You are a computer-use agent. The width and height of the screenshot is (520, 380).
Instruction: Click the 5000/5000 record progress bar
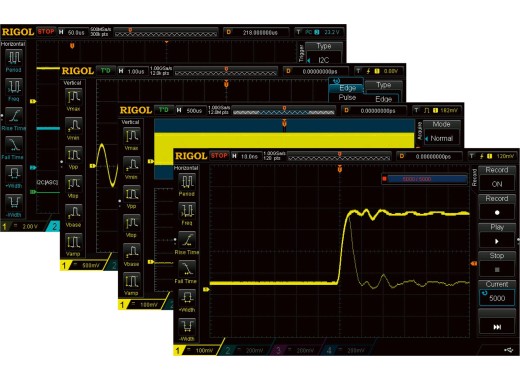[424, 179]
